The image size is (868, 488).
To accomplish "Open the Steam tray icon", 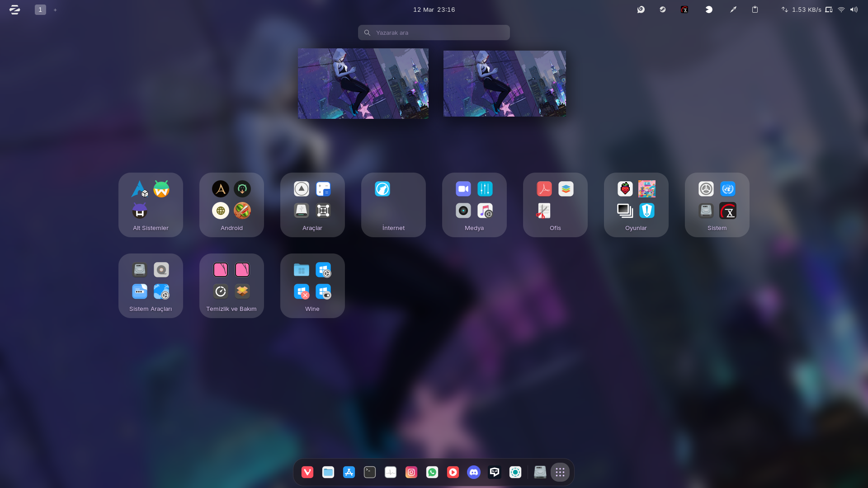I will click(663, 9).
